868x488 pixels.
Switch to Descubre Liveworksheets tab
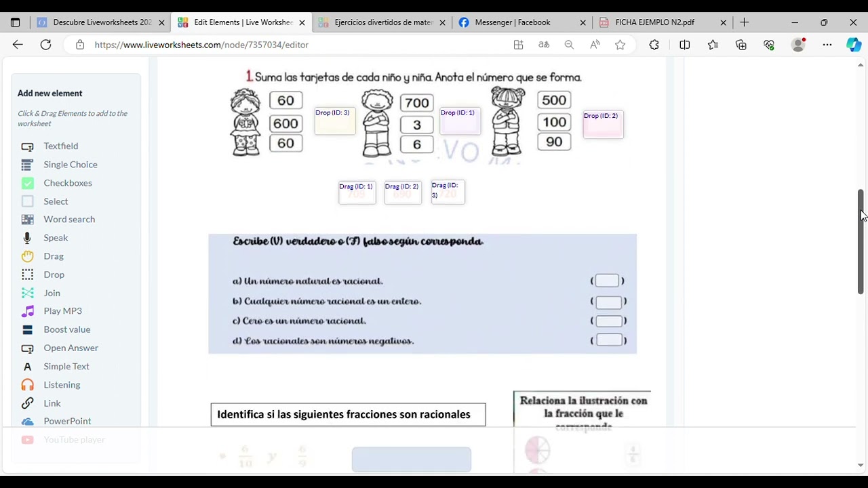(101, 22)
